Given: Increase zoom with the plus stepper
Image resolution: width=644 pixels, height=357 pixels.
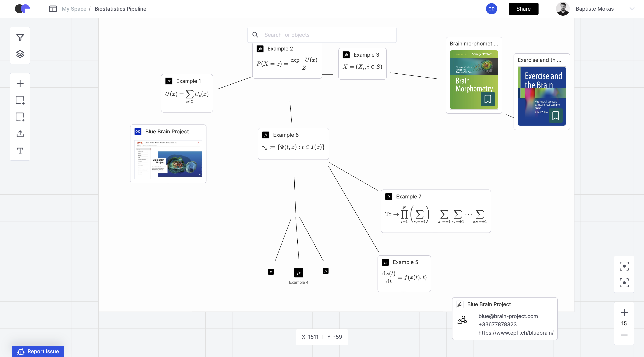Looking at the screenshot, I should (624, 312).
